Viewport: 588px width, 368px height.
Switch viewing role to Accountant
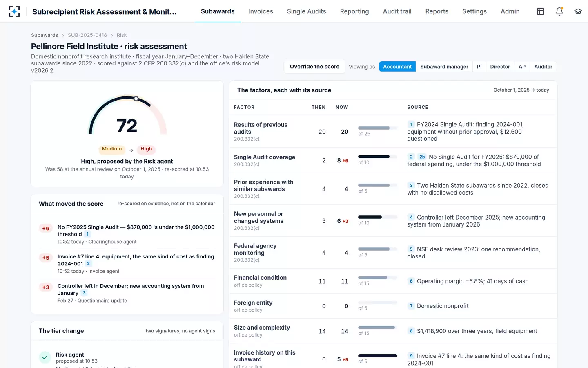397,67
